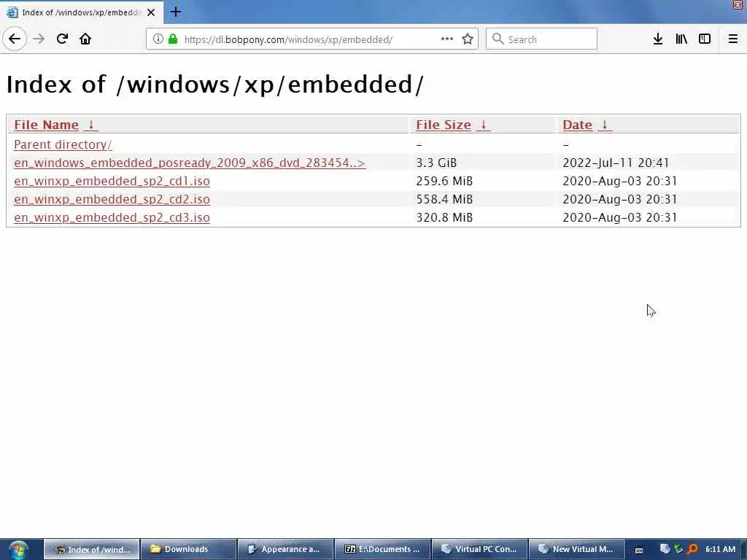747x560 pixels.
Task: Open the Firefox hamburger menu
Action: (732, 39)
